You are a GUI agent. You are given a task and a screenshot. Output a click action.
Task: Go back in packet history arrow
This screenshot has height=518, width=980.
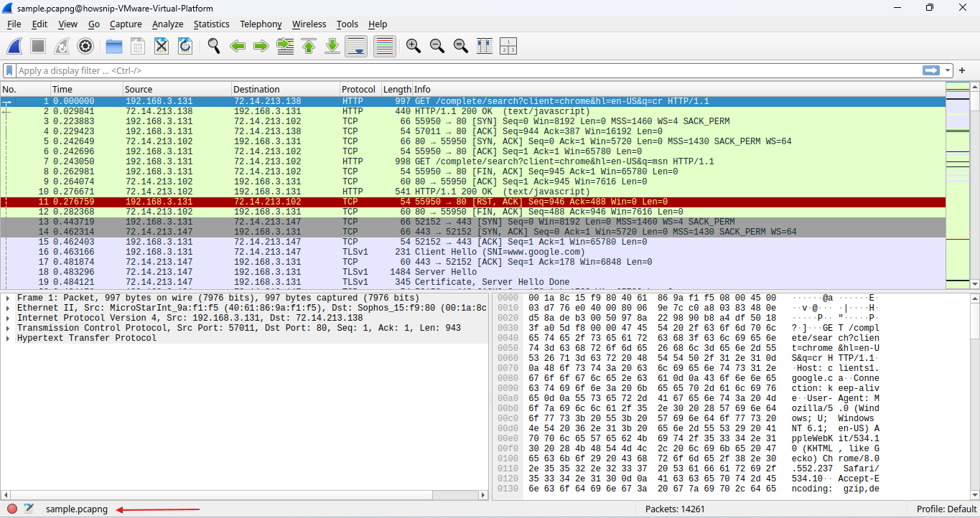238,46
